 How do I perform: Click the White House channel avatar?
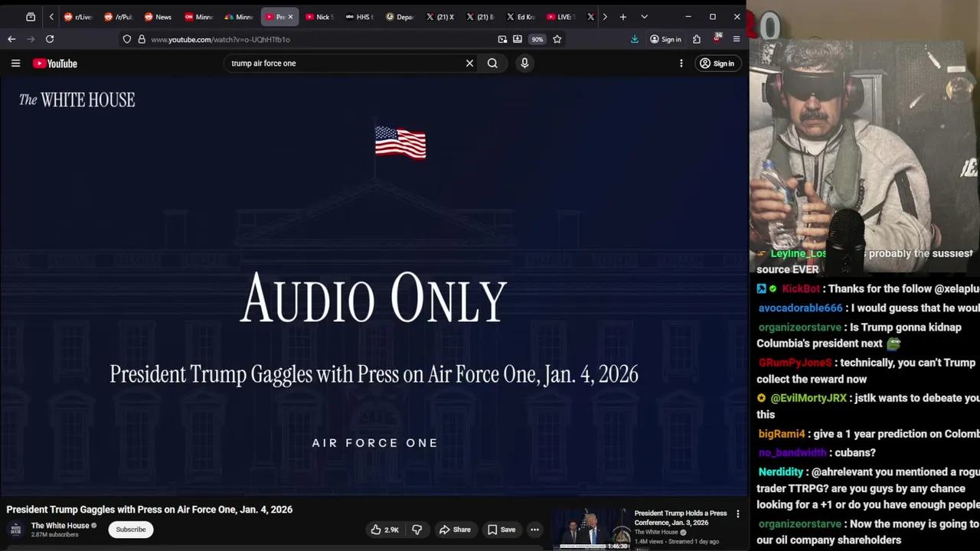[x=16, y=530]
